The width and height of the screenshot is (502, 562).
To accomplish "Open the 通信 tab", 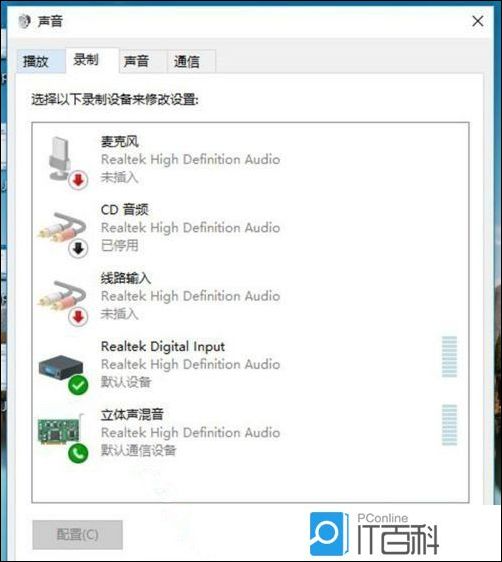I will pos(186,61).
